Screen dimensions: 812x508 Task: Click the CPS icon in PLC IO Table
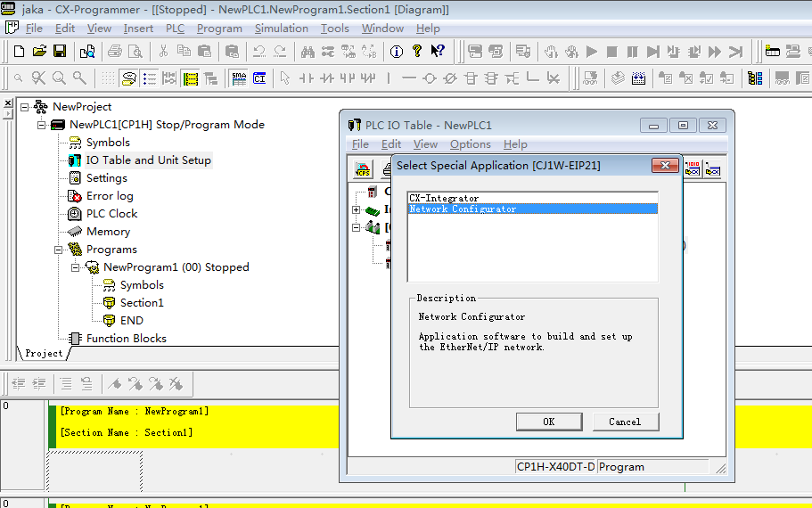pyautogui.click(x=363, y=169)
